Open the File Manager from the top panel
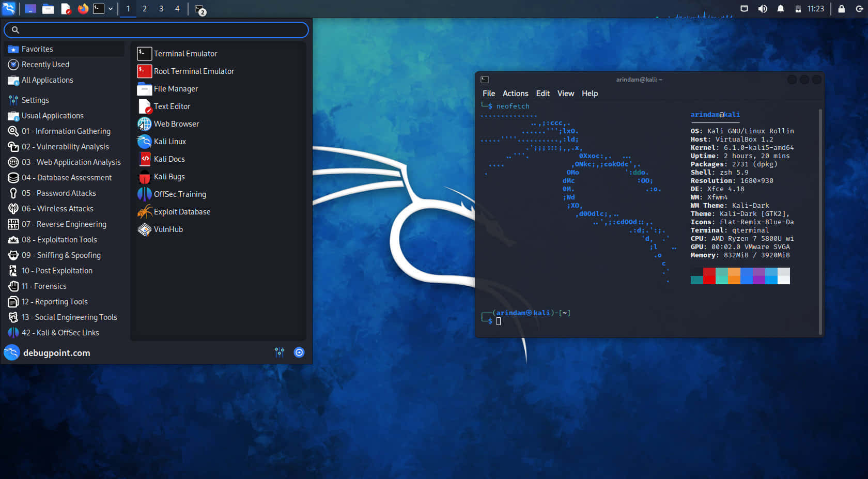 [x=48, y=8]
